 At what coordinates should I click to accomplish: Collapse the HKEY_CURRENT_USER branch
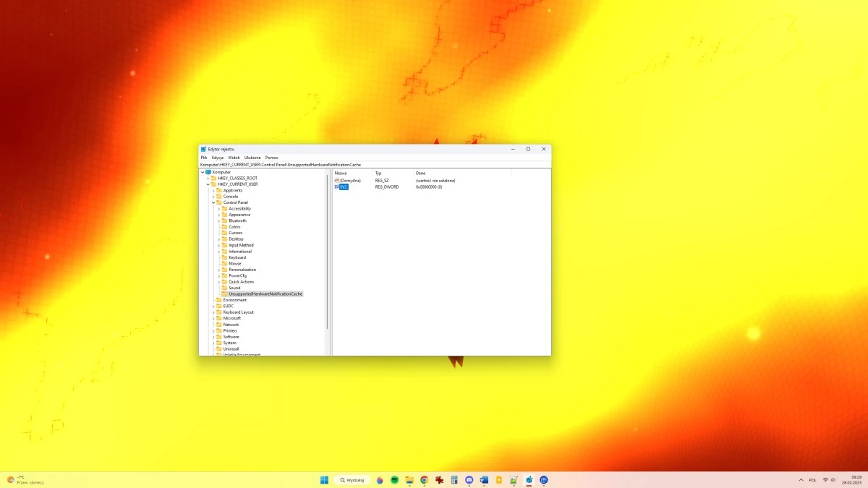pos(208,184)
